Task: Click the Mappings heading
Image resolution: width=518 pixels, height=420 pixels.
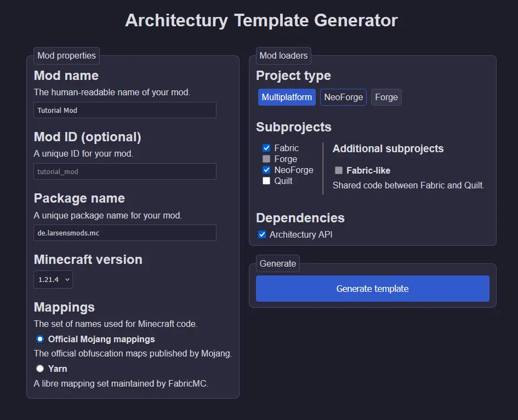Action: pos(65,308)
